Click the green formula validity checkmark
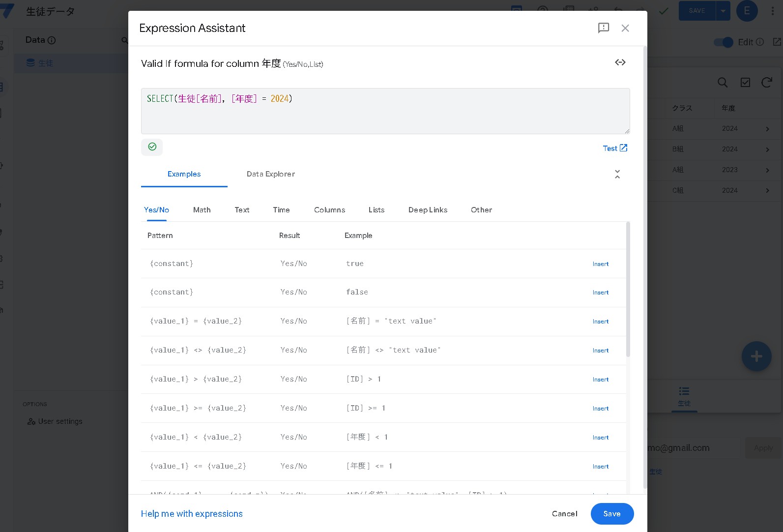 [x=152, y=147]
